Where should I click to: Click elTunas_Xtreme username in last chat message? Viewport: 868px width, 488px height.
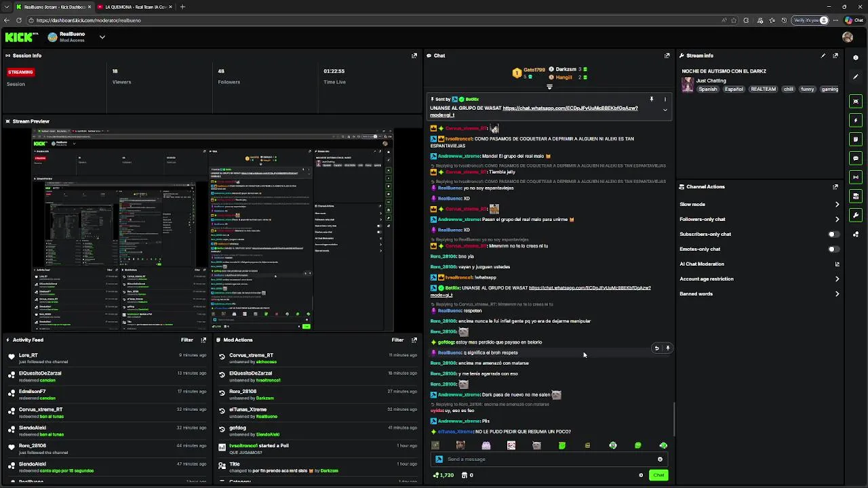pyautogui.click(x=456, y=432)
